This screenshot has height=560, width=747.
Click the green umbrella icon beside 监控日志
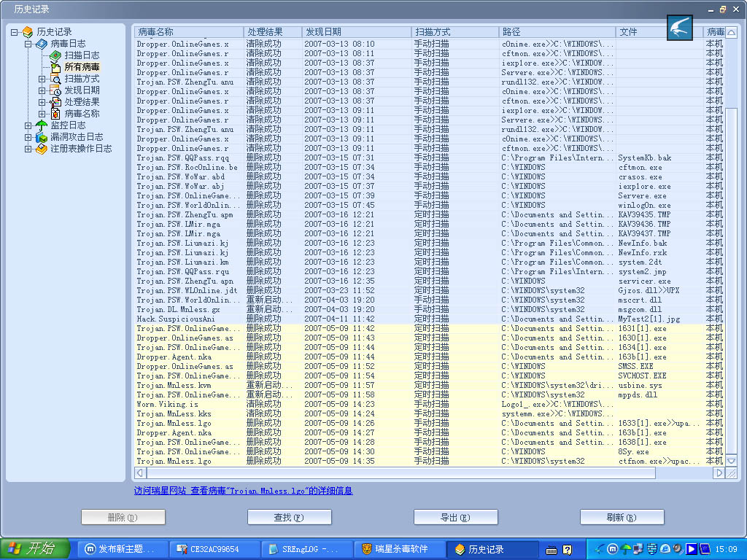pyautogui.click(x=42, y=125)
